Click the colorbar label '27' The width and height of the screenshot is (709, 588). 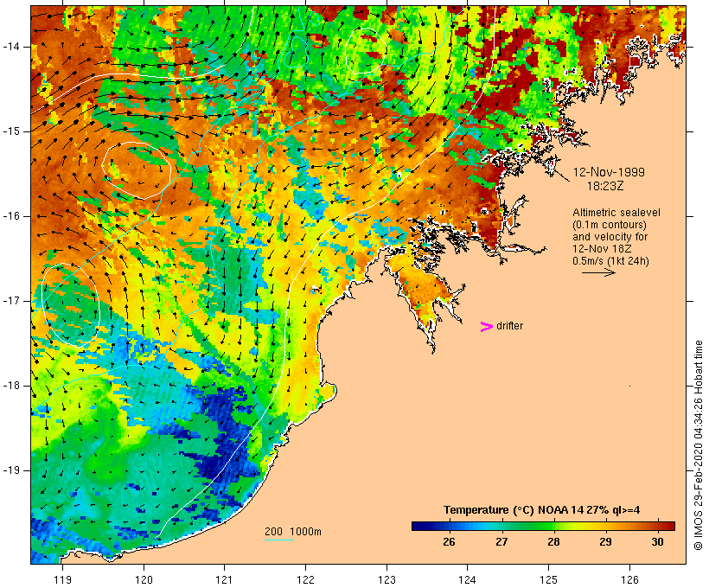pos(501,541)
